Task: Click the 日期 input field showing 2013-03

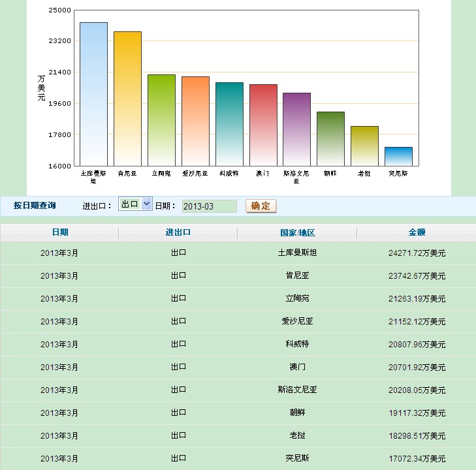Action: pyautogui.click(x=209, y=206)
